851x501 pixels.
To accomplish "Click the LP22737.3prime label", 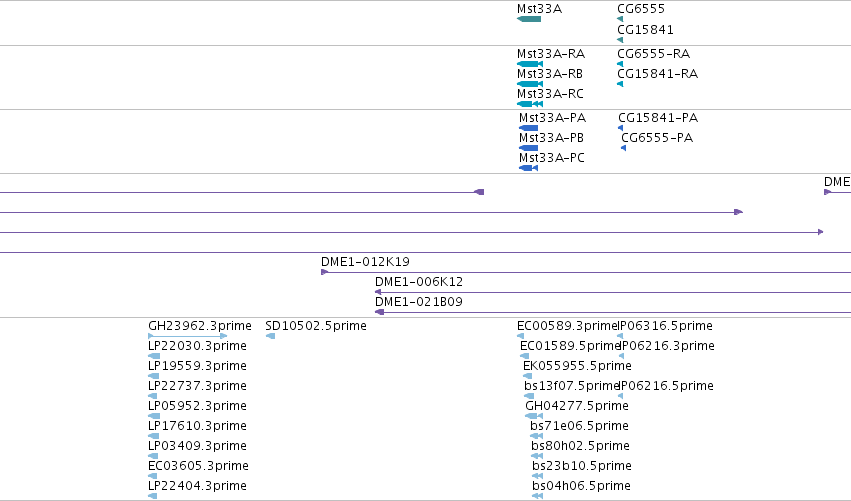I will (x=198, y=386).
